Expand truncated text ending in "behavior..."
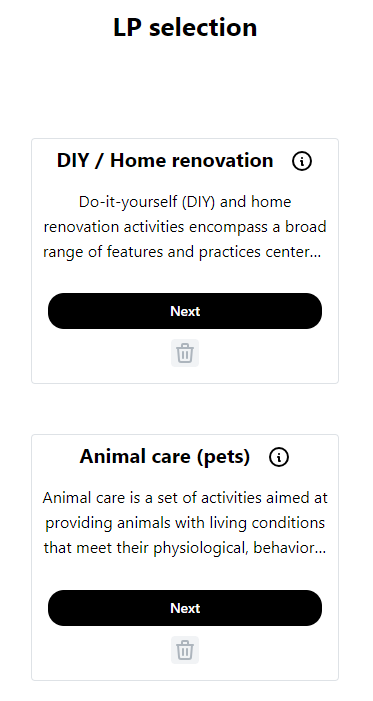This screenshot has height=701, width=373. (x=185, y=548)
